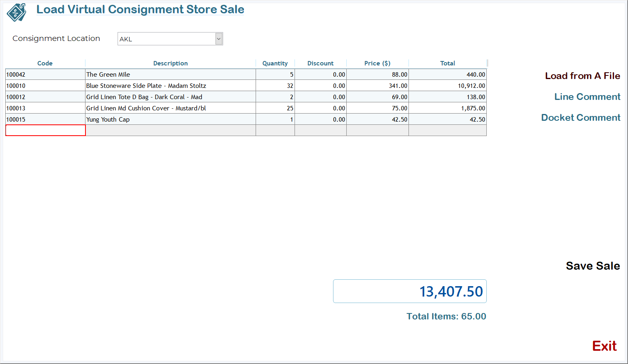Click price 75.00 for Grid Linen Cushion Cover
Image resolution: width=628 pixels, height=364 pixels.
click(377, 108)
